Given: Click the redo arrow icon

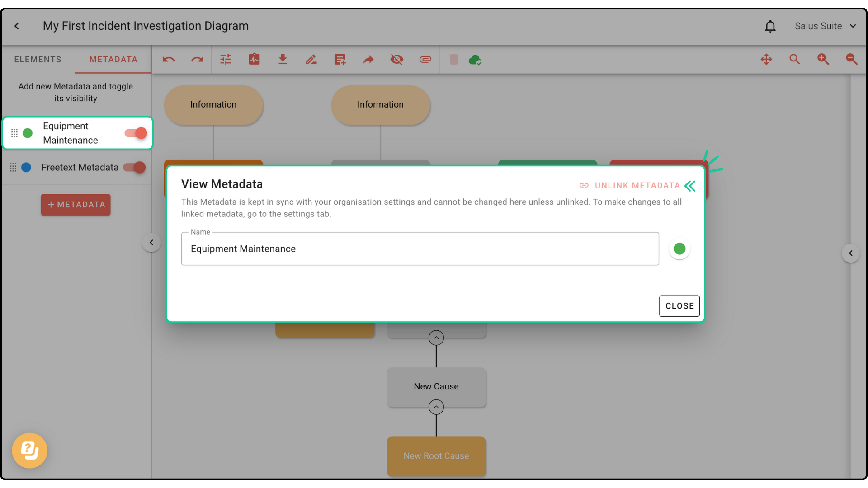Looking at the screenshot, I should [197, 59].
